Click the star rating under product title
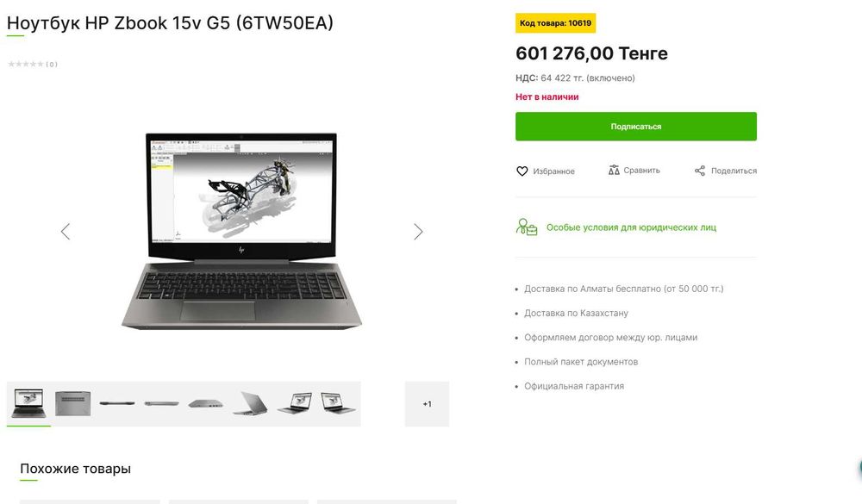The height and width of the screenshot is (504, 862). [x=25, y=65]
